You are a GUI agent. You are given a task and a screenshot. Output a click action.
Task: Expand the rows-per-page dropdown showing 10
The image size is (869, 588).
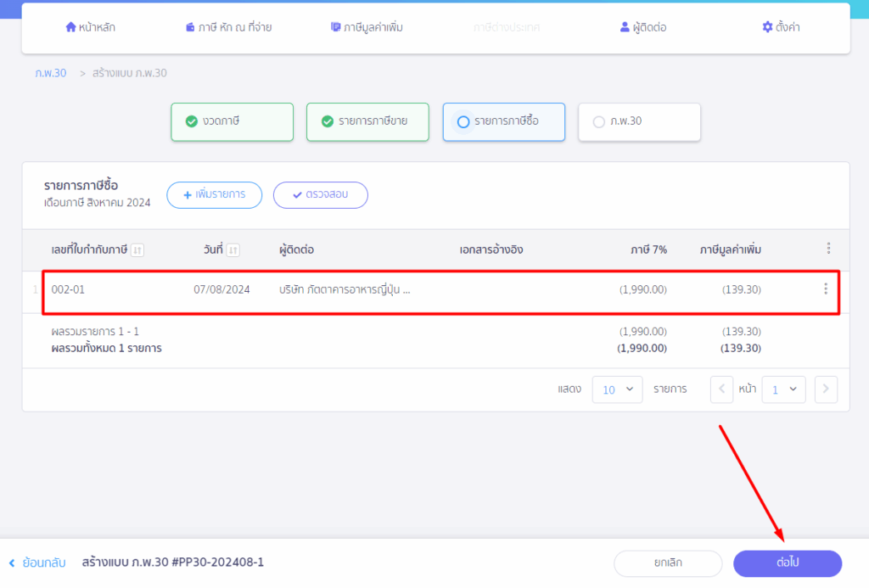tap(617, 389)
